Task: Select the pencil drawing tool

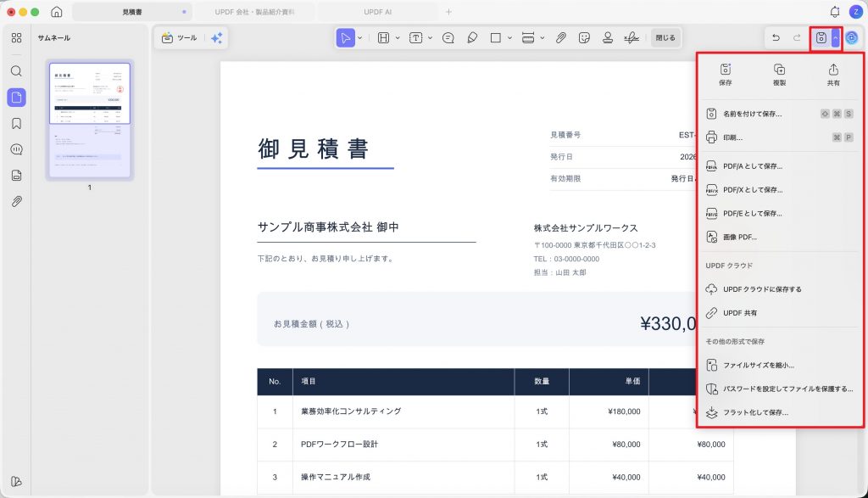Action: (x=472, y=37)
